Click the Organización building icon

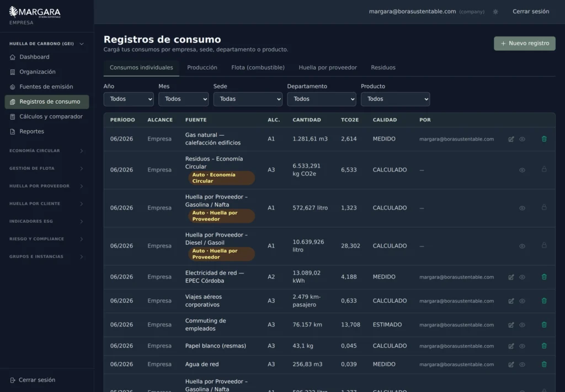(x=13, y=72)
